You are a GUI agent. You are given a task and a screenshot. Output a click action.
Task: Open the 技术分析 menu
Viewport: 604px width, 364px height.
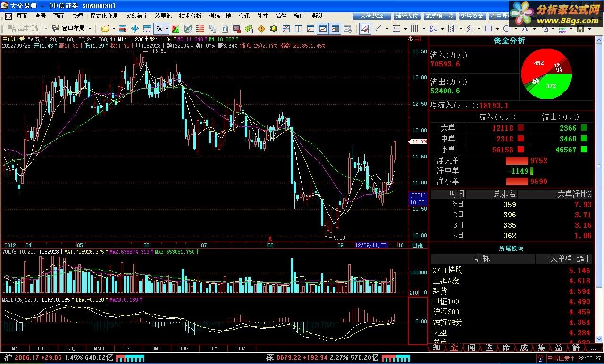[x=190, y=16]
